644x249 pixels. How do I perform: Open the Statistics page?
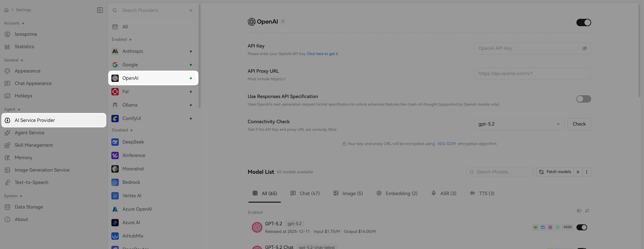54,47
